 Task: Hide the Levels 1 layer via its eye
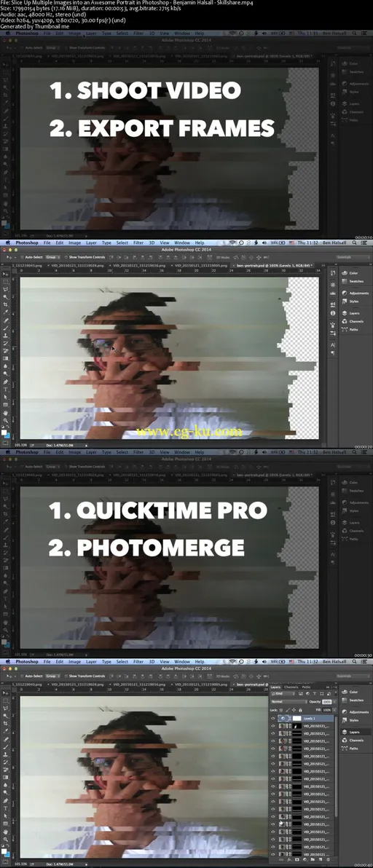click(273, 719)
